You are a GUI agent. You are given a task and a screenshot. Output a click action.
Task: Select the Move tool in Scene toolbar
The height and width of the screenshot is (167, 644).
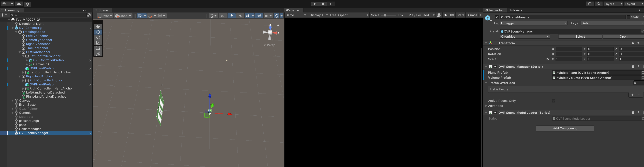click(x=98, y=32)
